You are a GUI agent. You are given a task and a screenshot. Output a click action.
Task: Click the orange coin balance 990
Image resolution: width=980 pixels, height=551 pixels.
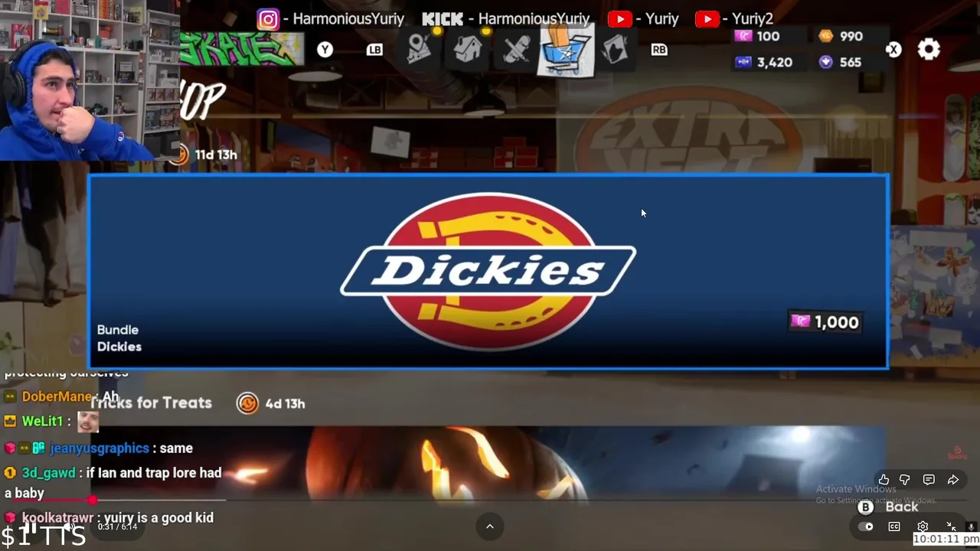841,36
